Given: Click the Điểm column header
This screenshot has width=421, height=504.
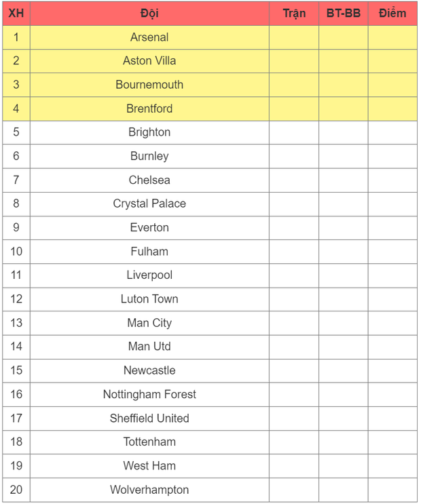Looking at the screenshot, I should [392, 13].
